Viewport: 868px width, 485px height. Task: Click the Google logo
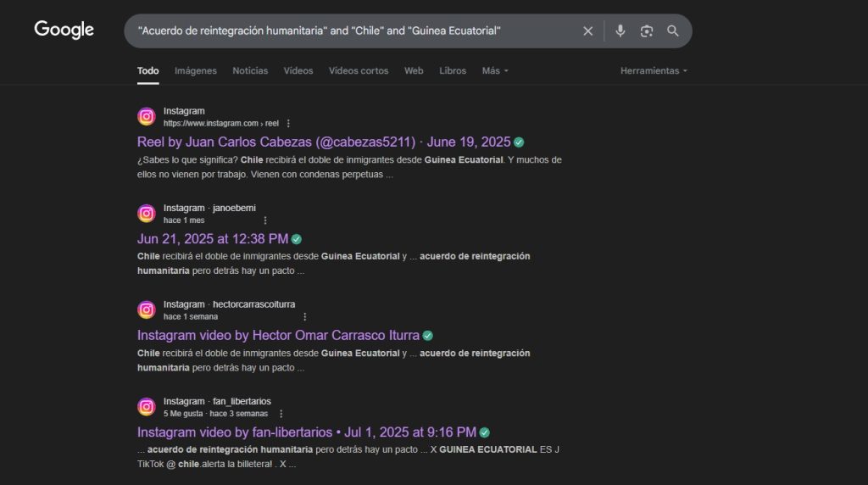pos(64,30)
